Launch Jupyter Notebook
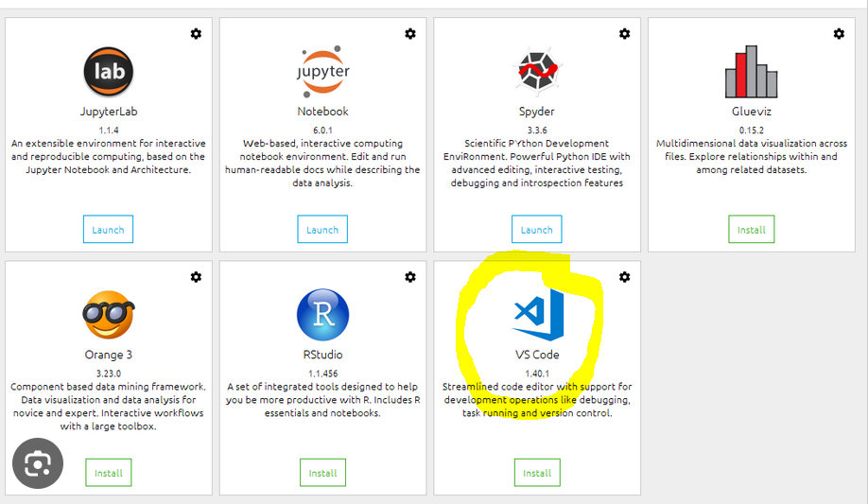868x504 pixels. click(322, 229)
